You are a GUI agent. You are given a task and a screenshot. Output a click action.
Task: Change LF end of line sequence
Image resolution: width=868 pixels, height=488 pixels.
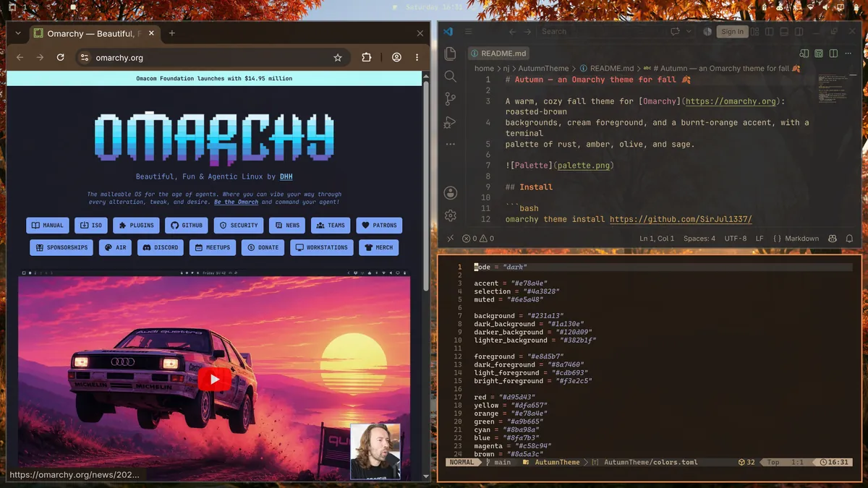click(x=759, y=238)
